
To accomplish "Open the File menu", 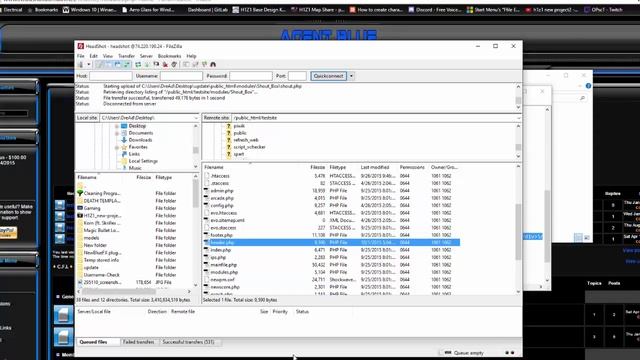I will (81, 56).
